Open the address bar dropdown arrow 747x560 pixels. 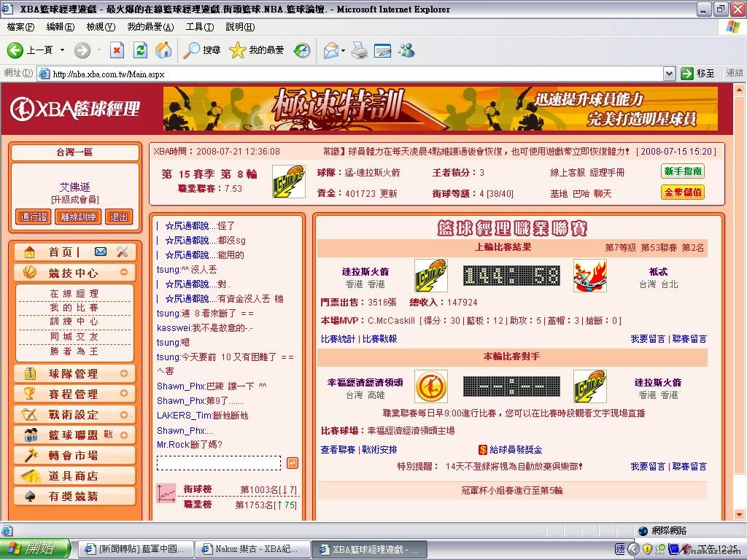point(669,74)
